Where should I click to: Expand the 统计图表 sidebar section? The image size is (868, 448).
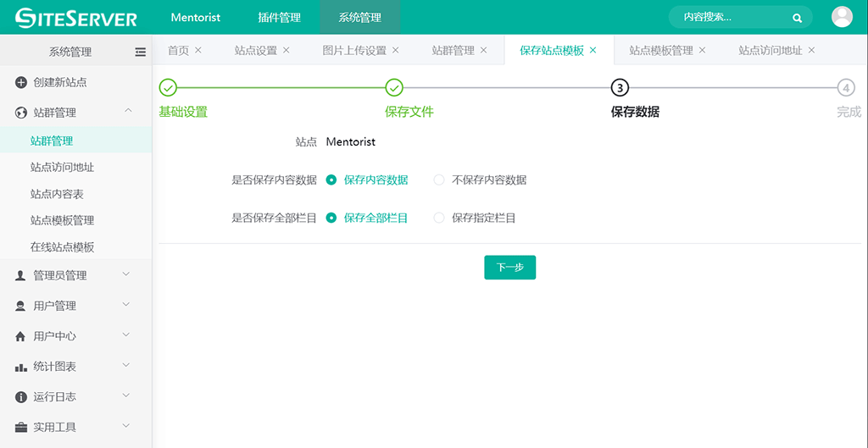tap(126, 366)
